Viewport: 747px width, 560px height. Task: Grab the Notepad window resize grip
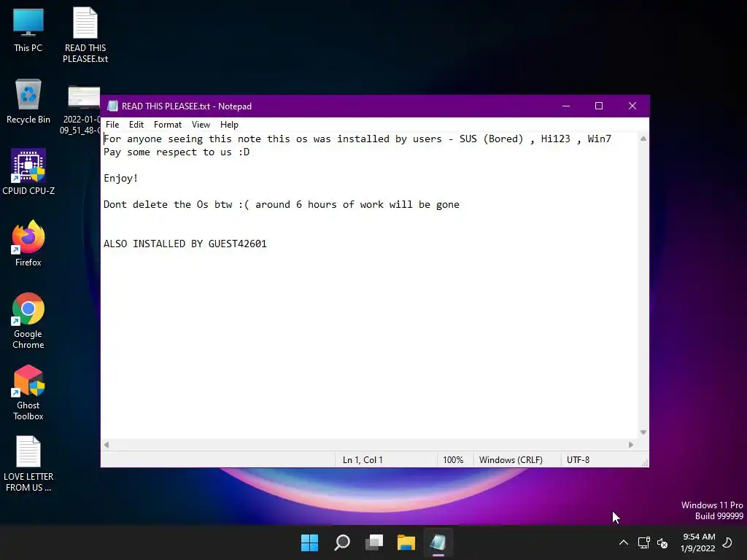645,463
